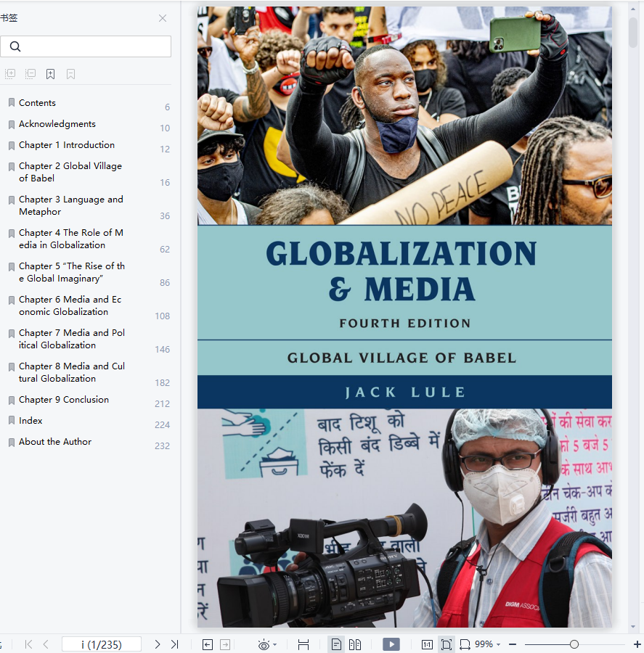Zoom in with the plus button
This screenshot has height=653, width=644.
click(x=637, y=644)
